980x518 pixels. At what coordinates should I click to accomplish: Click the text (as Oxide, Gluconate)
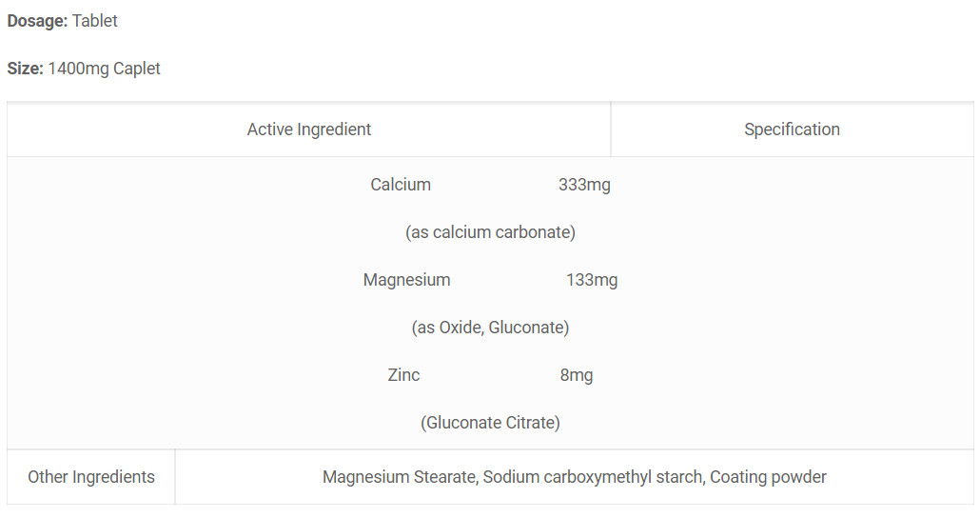pyautogui.click(x=491, y=328)
